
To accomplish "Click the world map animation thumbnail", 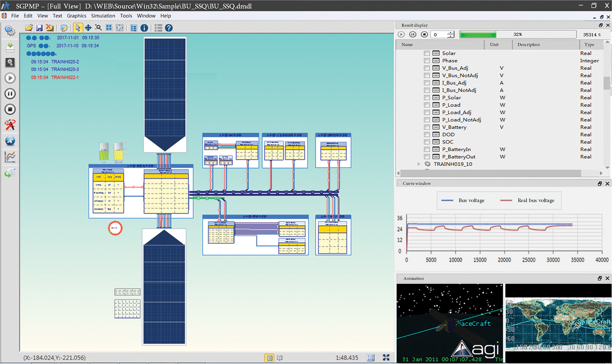I will coord(558,323).
